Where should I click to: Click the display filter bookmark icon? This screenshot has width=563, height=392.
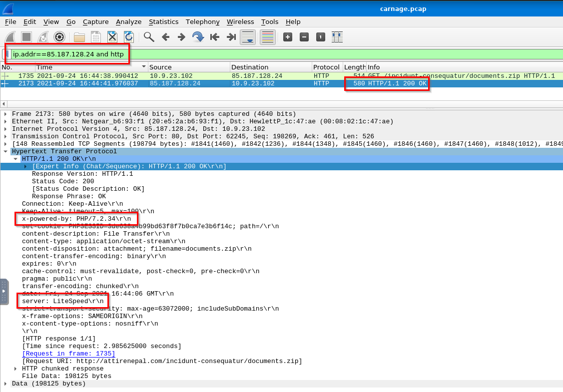pos(7,54)
